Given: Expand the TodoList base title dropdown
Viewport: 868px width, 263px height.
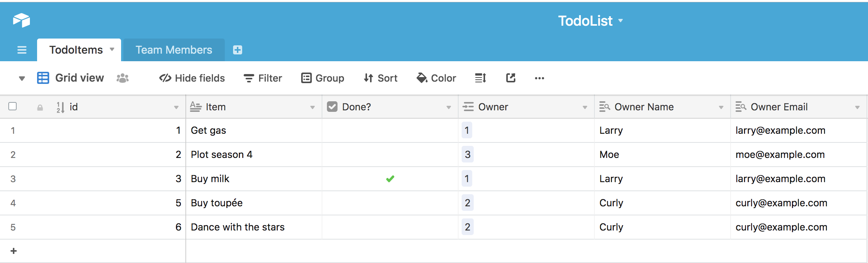Looking at the screenshot, I should 621,21.
